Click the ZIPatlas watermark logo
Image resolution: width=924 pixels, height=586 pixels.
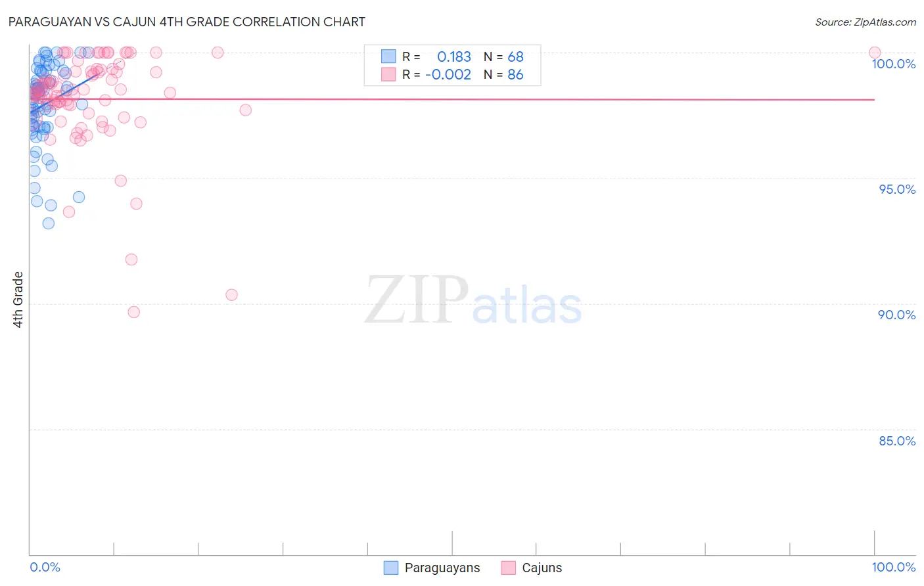point(473,301)
